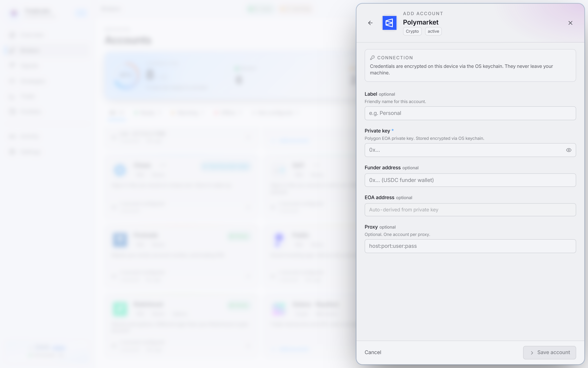Select the Funder address input
The height and width of the screenshot is (368, 588).
click(470, 180)
